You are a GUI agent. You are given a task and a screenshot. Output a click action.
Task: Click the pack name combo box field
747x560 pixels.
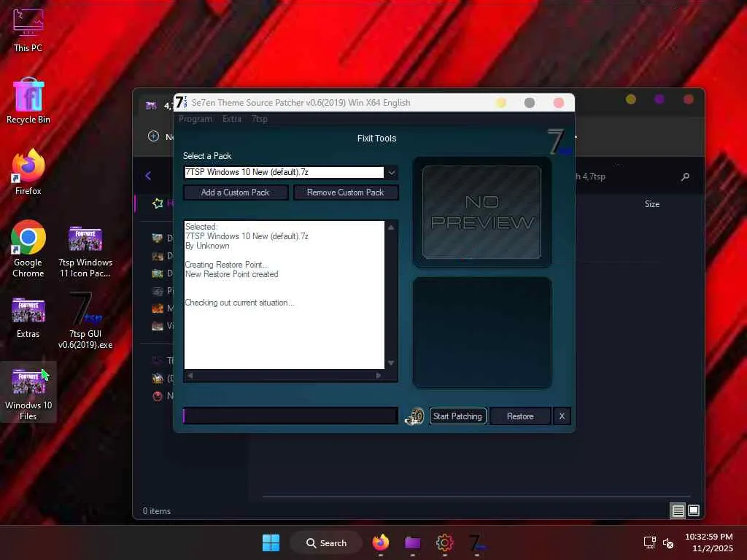pyautogui.click(x=284, y=172)
